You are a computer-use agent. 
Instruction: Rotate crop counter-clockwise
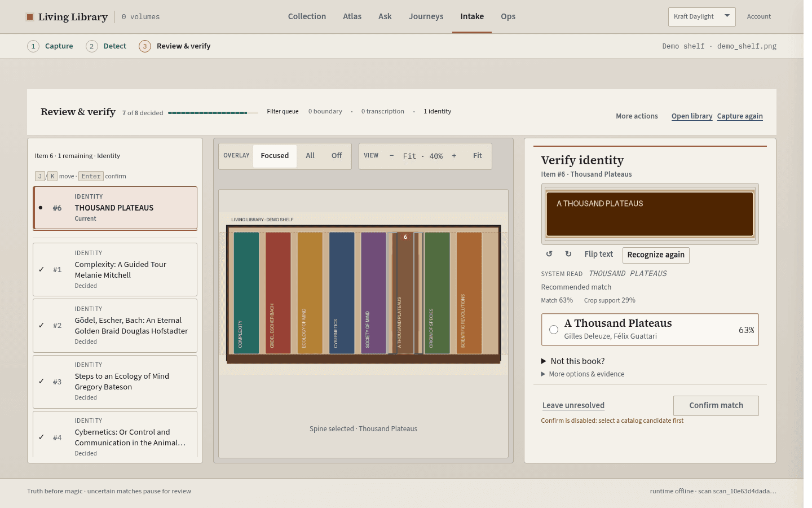click(x=549, y=255)
